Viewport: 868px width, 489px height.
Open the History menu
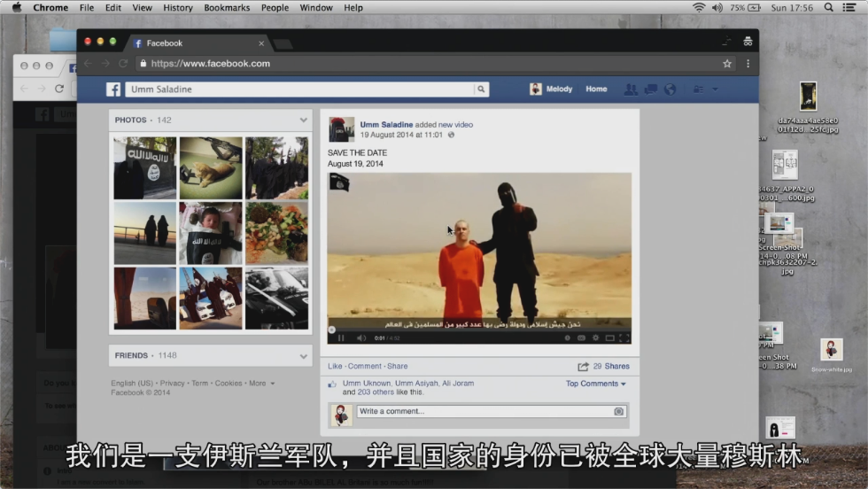(178, 7)
